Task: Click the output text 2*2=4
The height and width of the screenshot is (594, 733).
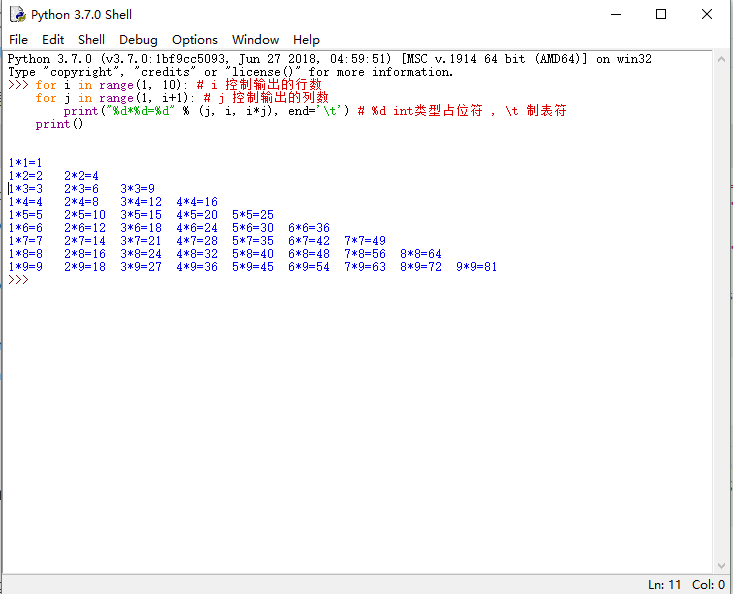Action: point(81,176)
